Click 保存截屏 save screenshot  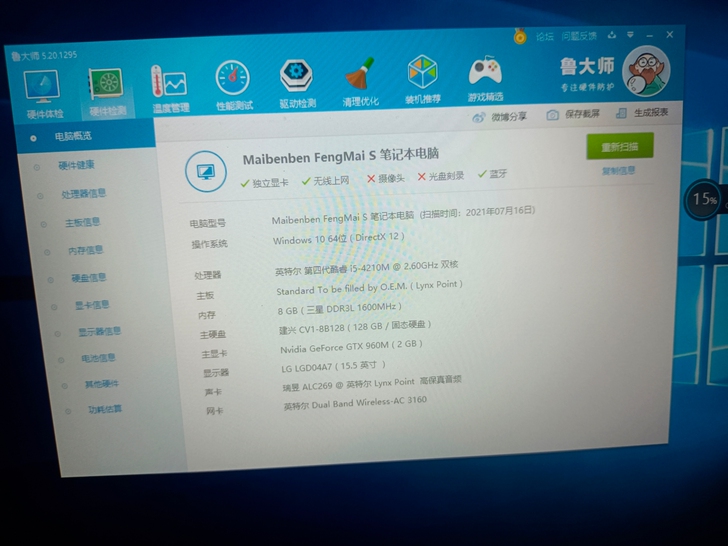point(573,114)
